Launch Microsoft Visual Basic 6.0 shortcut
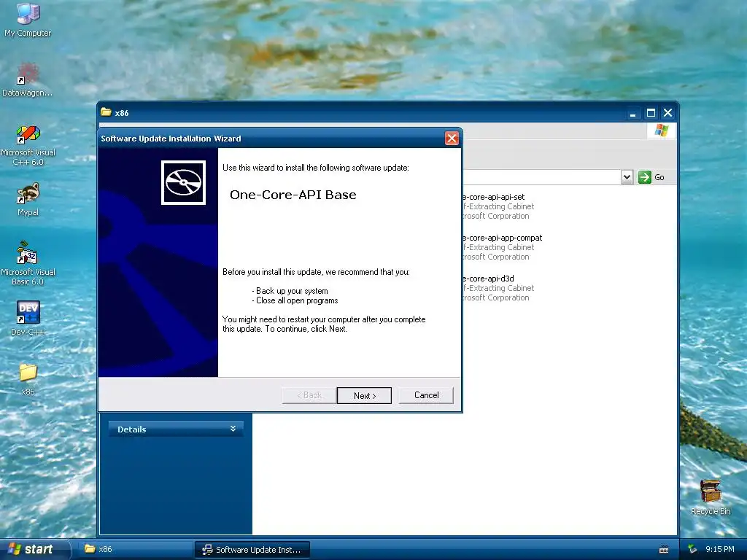The image size is (747, 560). click(x=28, y=263)
